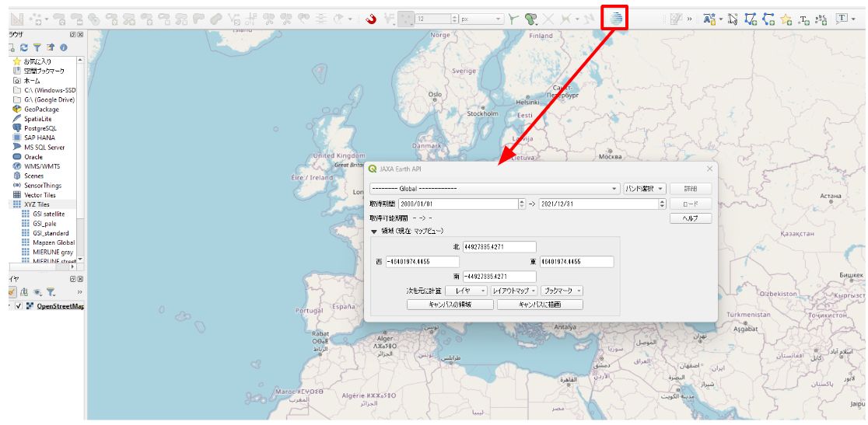Click the キャンバスに描画 button
Screen dimensions: 868x425
(540, 305)
